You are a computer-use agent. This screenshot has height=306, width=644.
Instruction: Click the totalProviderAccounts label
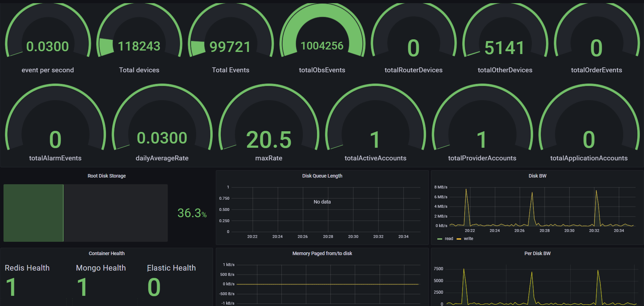click(x=482, y=158)
